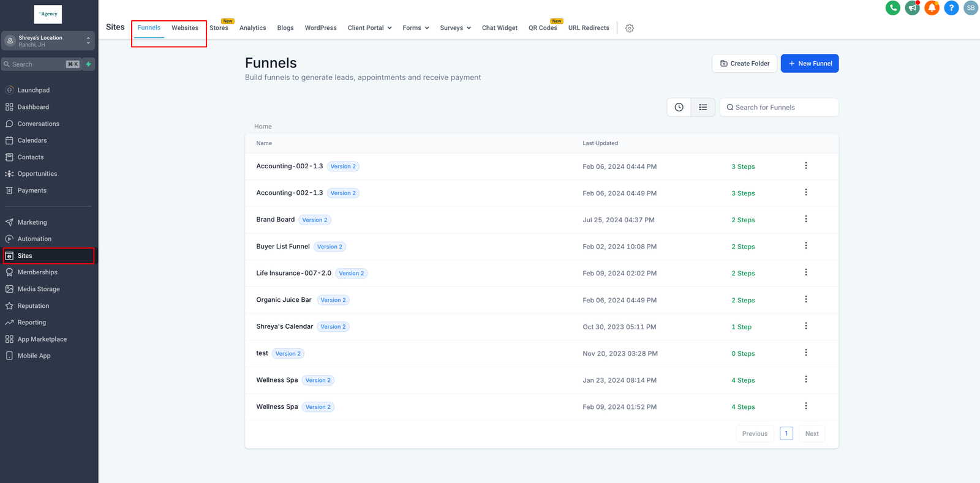Click the blue help question mark icon
980x483 pixels.
tap(951, 8)
